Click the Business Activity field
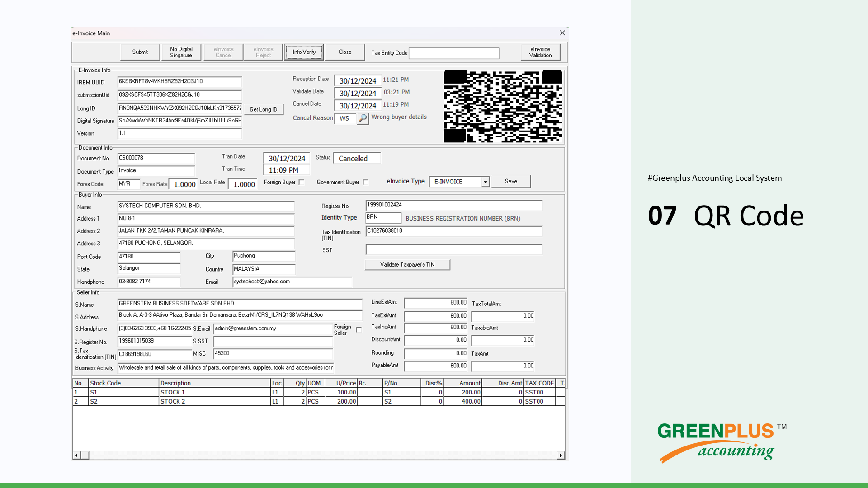The height and width of the screenshot is (488, 868). tap(226, 368)
